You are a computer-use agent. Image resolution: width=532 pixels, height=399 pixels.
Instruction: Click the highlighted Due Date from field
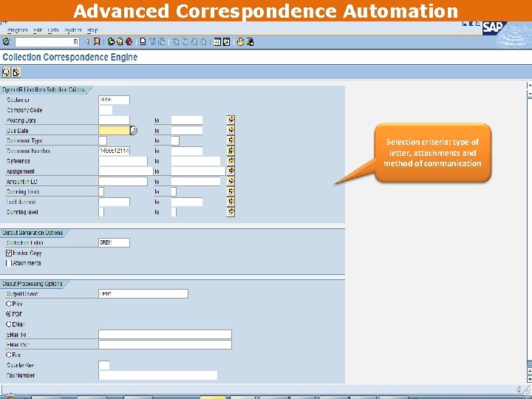coord(114,130)
